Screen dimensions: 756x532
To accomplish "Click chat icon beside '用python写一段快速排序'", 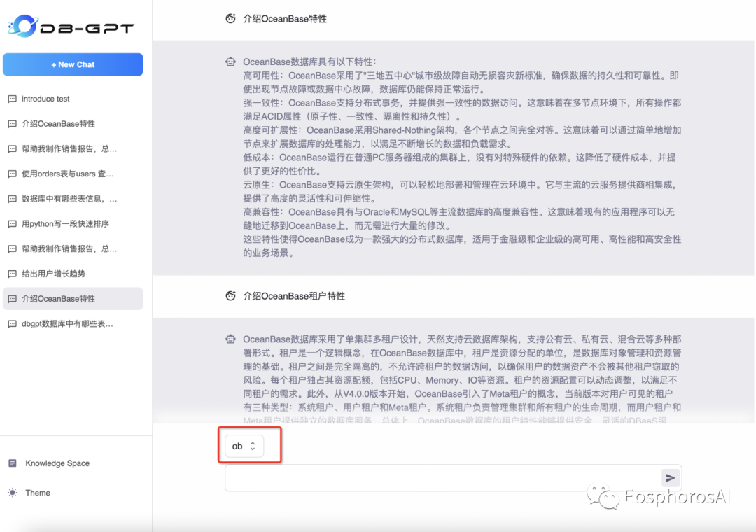I will [13, 224].
